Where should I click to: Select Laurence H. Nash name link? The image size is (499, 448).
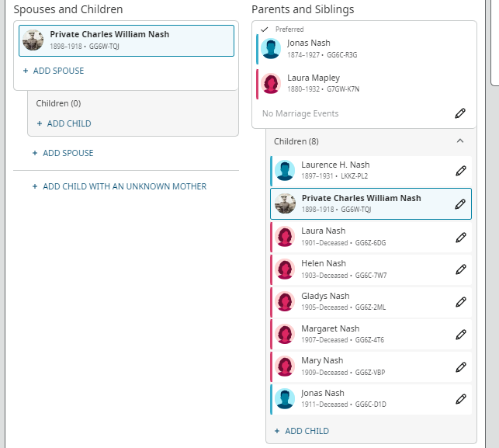[x=335, y=165]
